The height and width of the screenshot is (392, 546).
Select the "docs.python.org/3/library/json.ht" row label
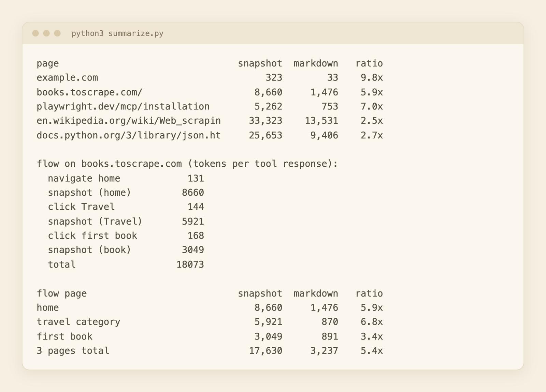[129, 136]
